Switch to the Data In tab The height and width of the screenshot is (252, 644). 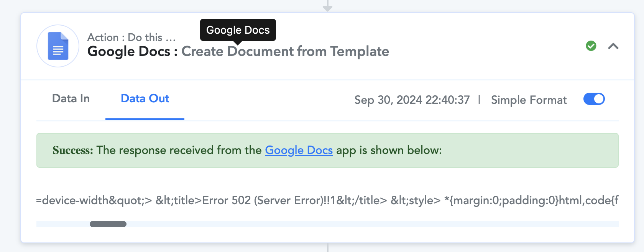71,99
